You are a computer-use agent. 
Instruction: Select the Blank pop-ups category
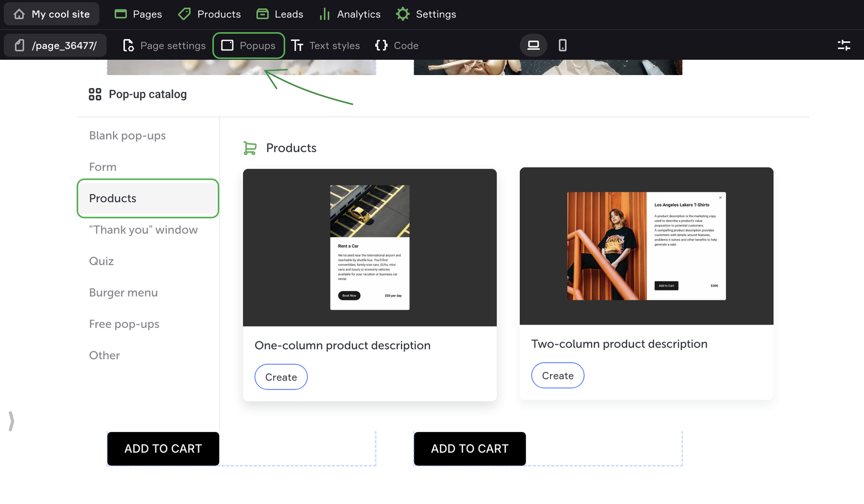(127, 135)
